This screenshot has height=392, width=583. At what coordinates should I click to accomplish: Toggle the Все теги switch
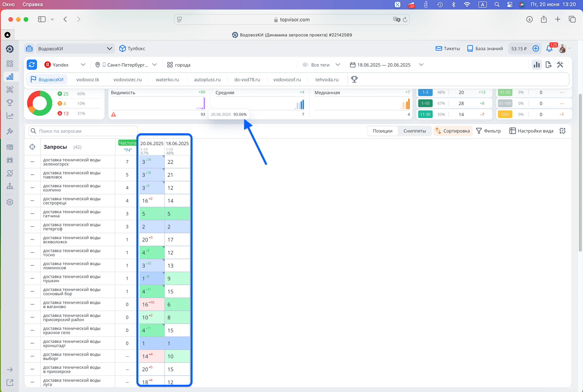click(305, 65)
